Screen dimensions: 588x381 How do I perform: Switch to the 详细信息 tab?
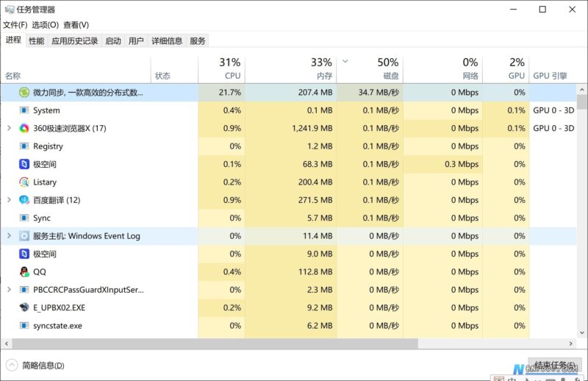tap(167, 41)
